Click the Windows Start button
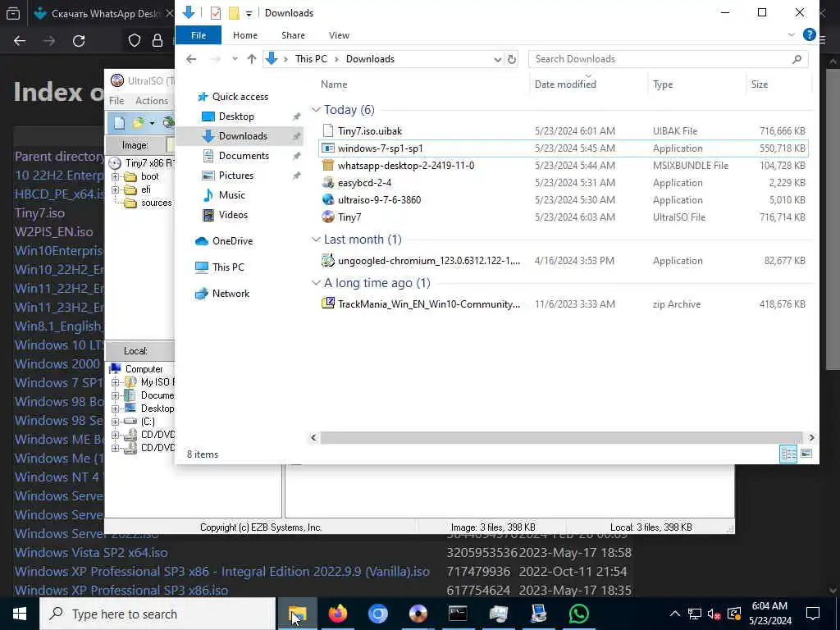 click(x=20, y=614)
